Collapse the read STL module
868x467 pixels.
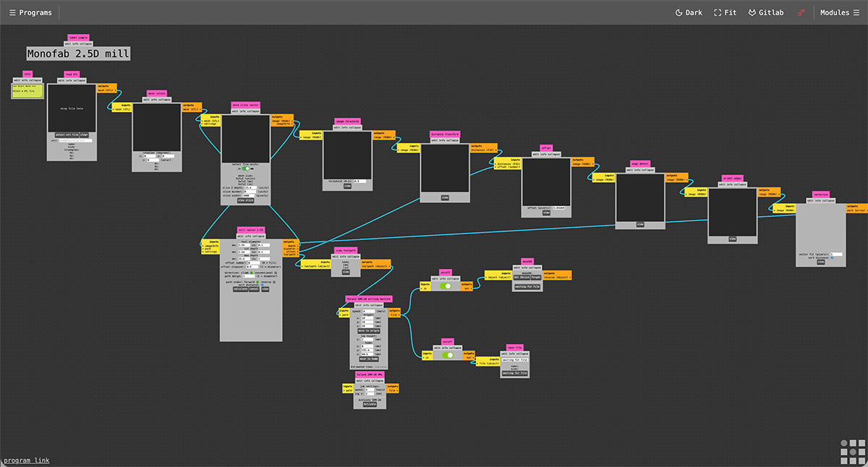[x=78, y=80]
